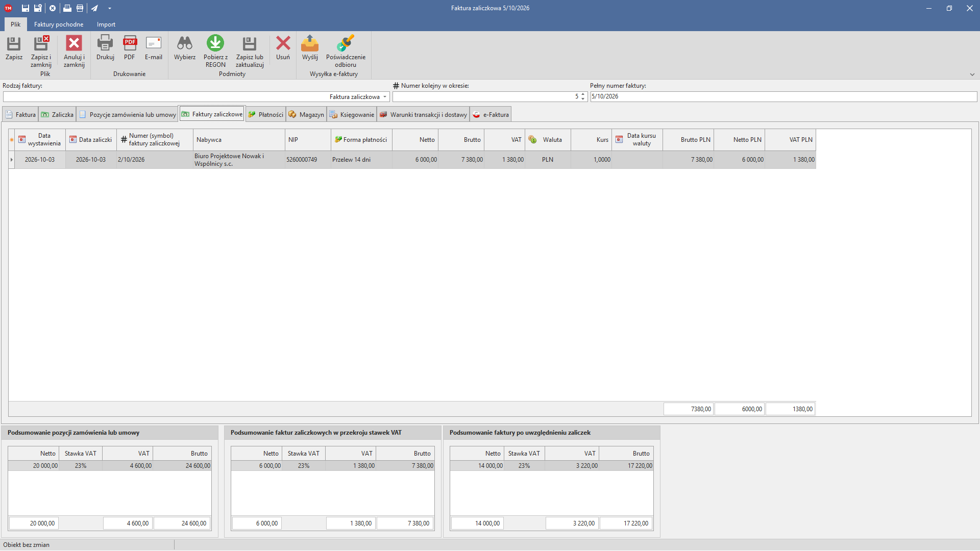Increase Numer kolejny w okresie with up arrow

pos(583,94)
